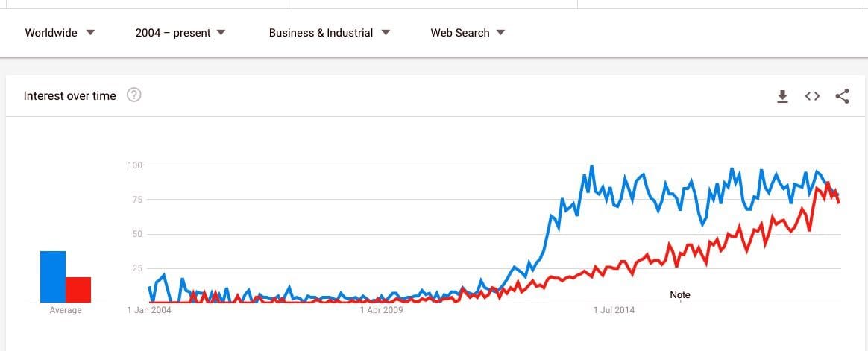
Task: Click the 1 Jan 2004 axis label
Action: pos(149,310)
